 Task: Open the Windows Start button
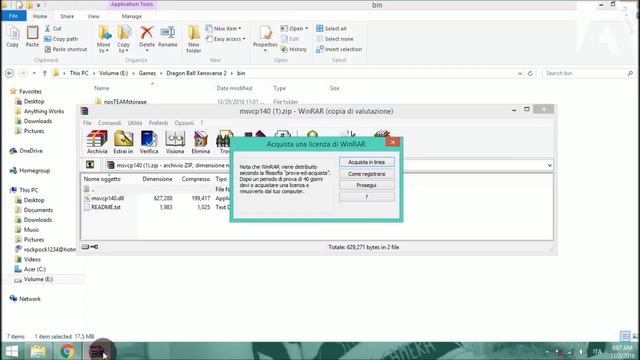pyautogui.click(x=12, y=351)
